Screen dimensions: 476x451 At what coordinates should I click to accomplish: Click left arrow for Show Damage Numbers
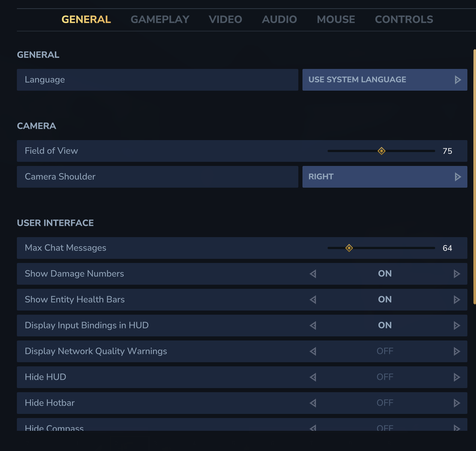pos(313,274)
